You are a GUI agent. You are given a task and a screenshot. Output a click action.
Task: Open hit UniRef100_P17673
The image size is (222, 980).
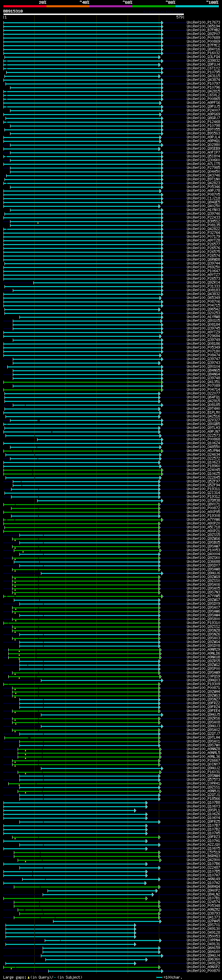click(x=203, y=23)
